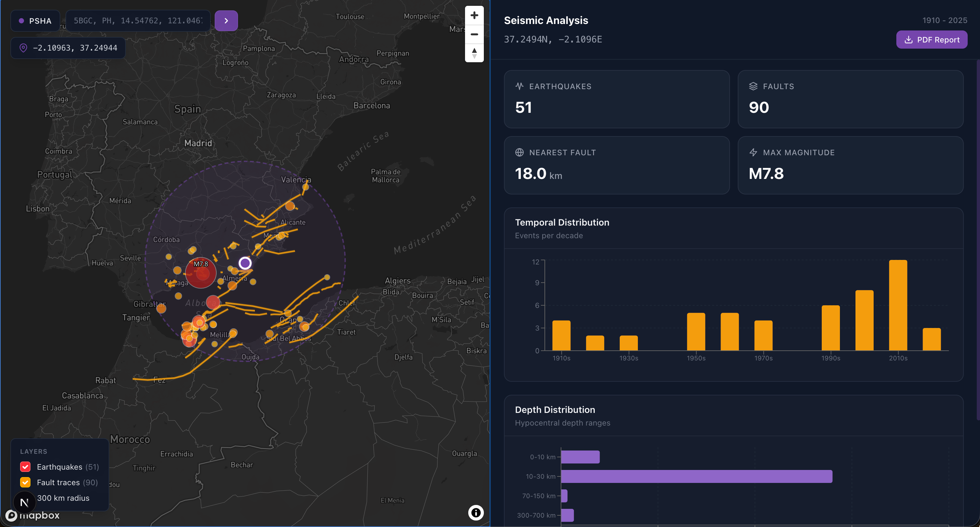Toggle the 300 km radius layer
Viewport: 980px width, 527px height.
click(63, 498)
